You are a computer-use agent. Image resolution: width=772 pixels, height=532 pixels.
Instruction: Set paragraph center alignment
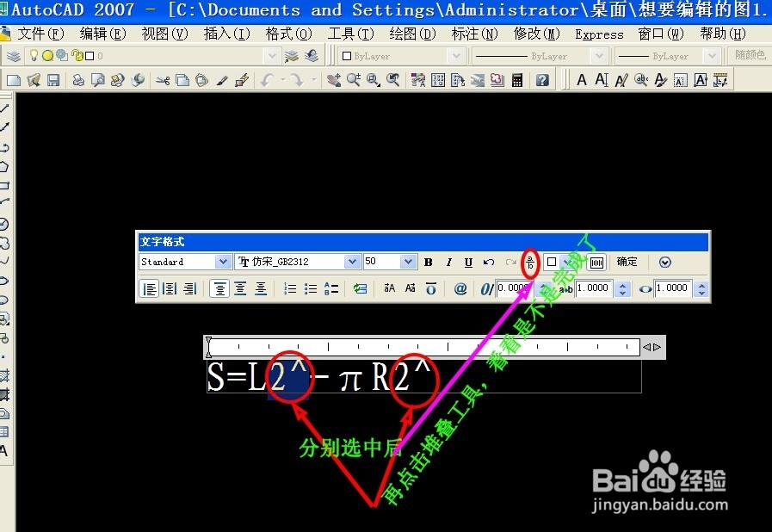coord(170,288)
